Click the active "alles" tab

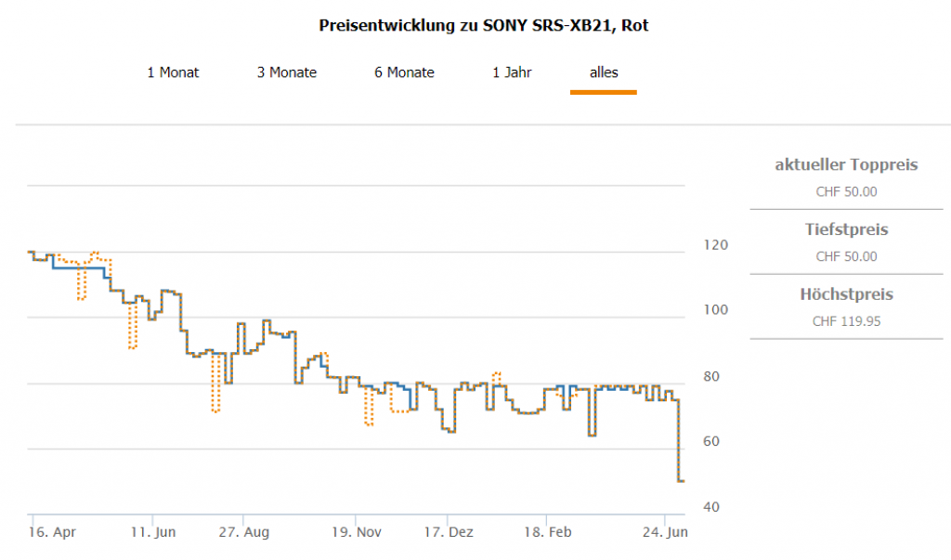click(604, 72)
